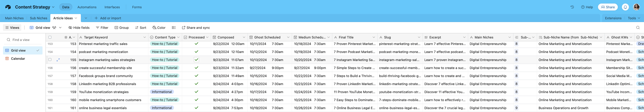Toggle Processed checkmark for row 159
The height and width of the screenshot is (112, 644).
coord(196,92)
